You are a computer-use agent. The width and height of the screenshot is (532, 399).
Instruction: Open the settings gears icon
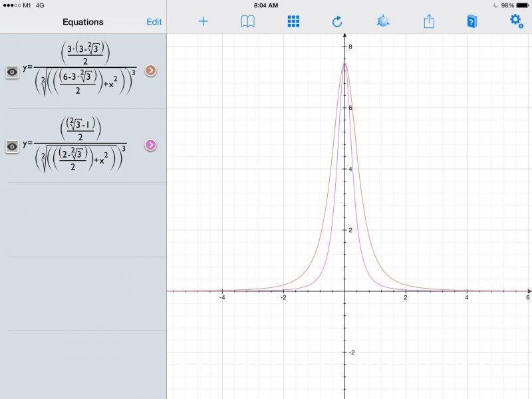pyautogui.click(x=517, y=21)
